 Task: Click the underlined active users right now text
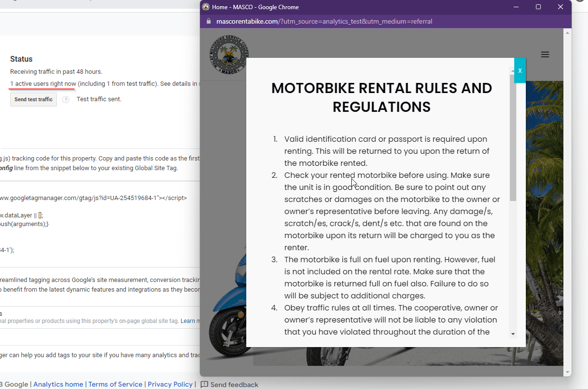(x=43, y=84)
